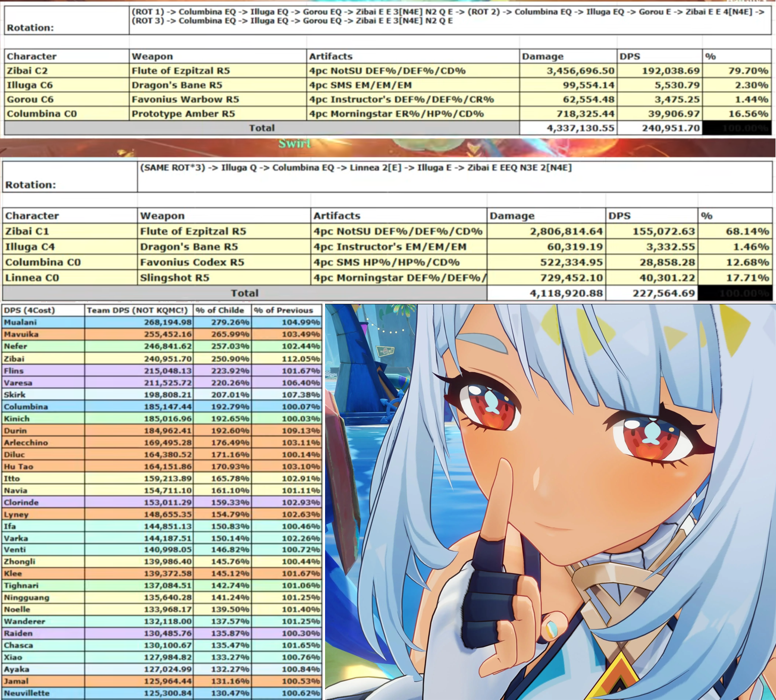Click the "Wanderer" name cell
Image resolution: width=776 pixels, height=700 pixels.
43,621
